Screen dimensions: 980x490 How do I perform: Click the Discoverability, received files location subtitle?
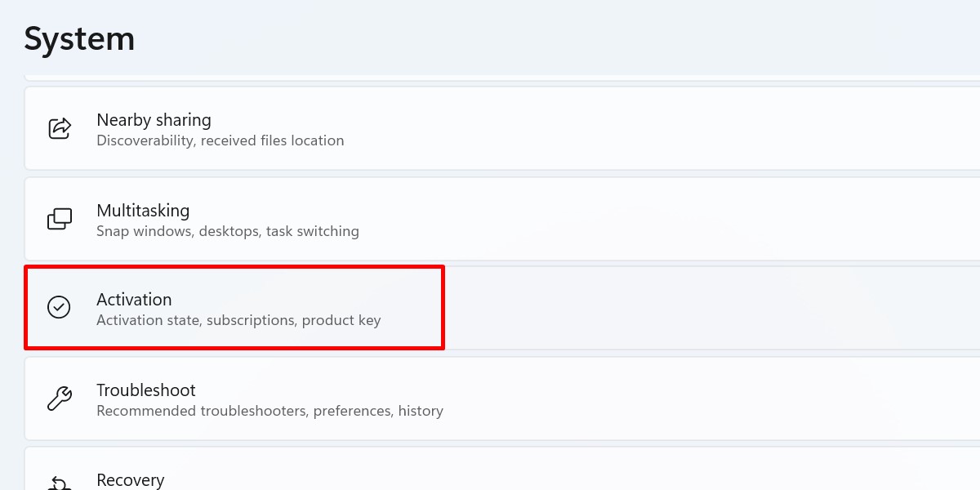coord(220,140)
